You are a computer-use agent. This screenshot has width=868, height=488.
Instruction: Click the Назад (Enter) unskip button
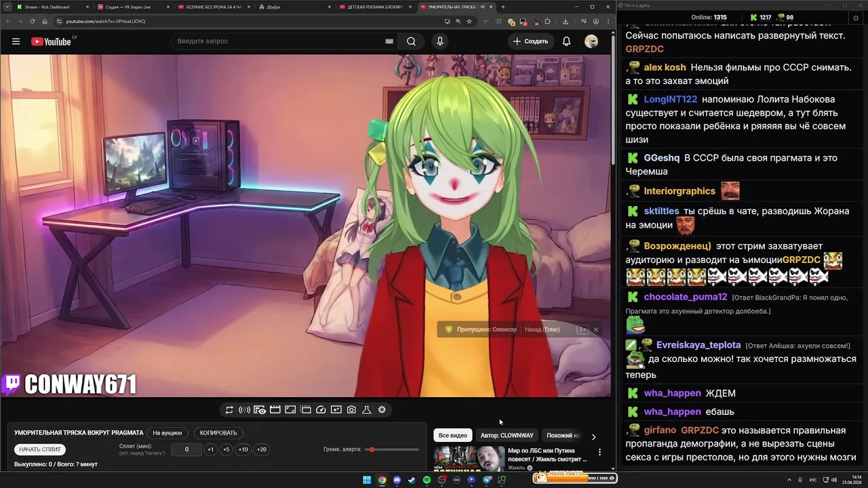pos(542,329)
